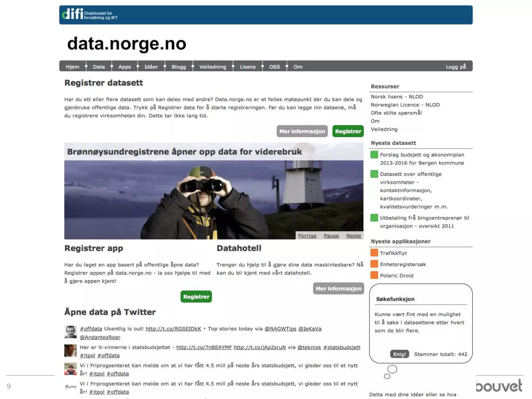Open @NAGWTips Twitter mention
The image size is (532, 399).
(280, 329)
